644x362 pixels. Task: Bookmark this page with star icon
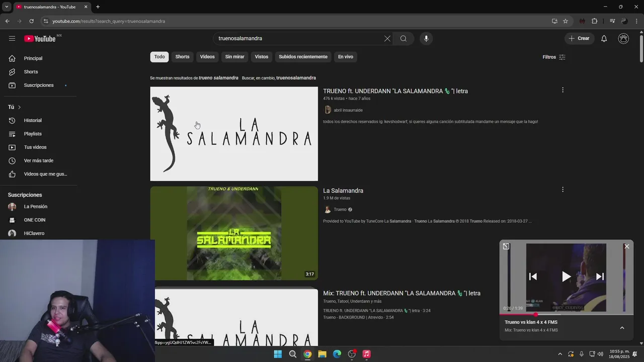[x=566, y=21]
